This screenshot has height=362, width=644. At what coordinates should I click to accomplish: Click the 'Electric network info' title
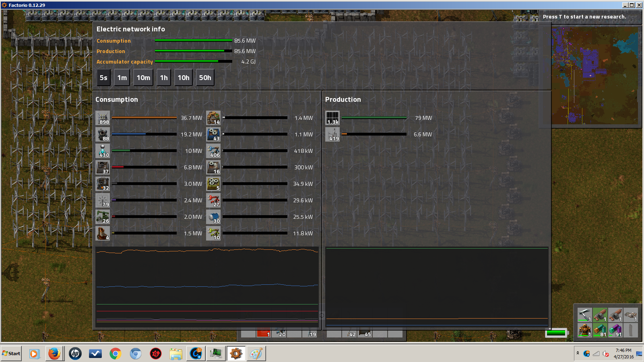[x=131, y=29]
